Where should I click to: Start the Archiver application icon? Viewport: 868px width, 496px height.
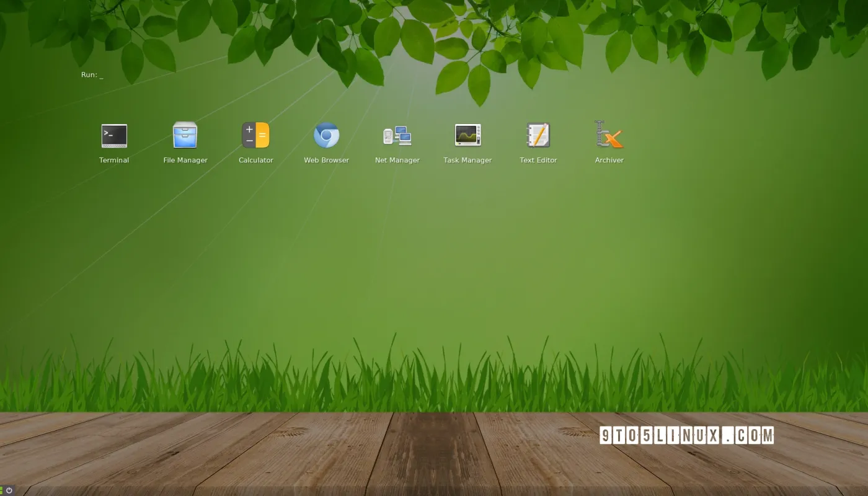point(609,135)
